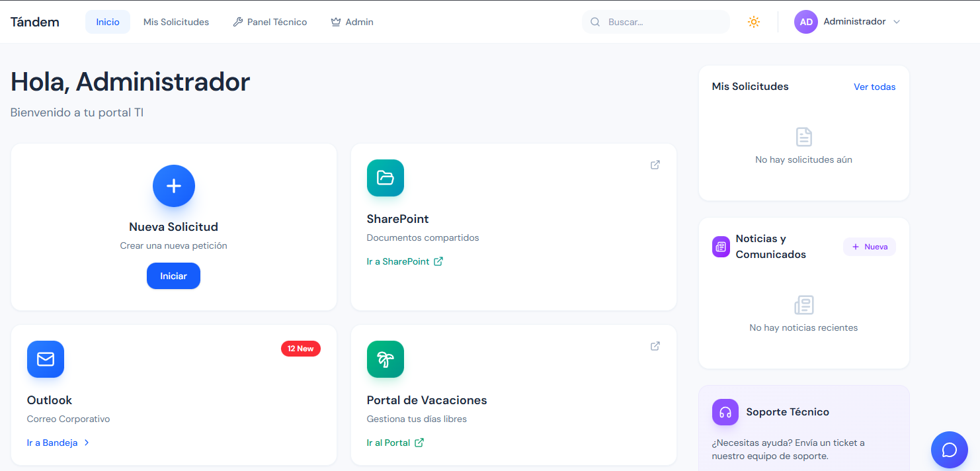980x471 pixels.
Task: Open the Panel Técnico section
Action: (x=270, y=21)
